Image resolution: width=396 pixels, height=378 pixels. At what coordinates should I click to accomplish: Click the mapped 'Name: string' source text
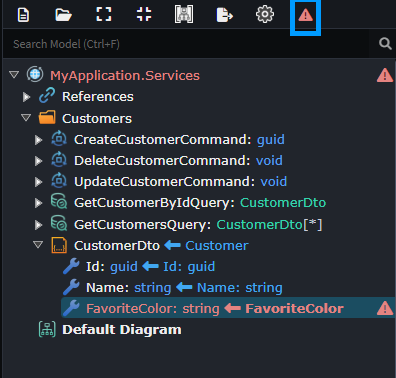(240, 288)
